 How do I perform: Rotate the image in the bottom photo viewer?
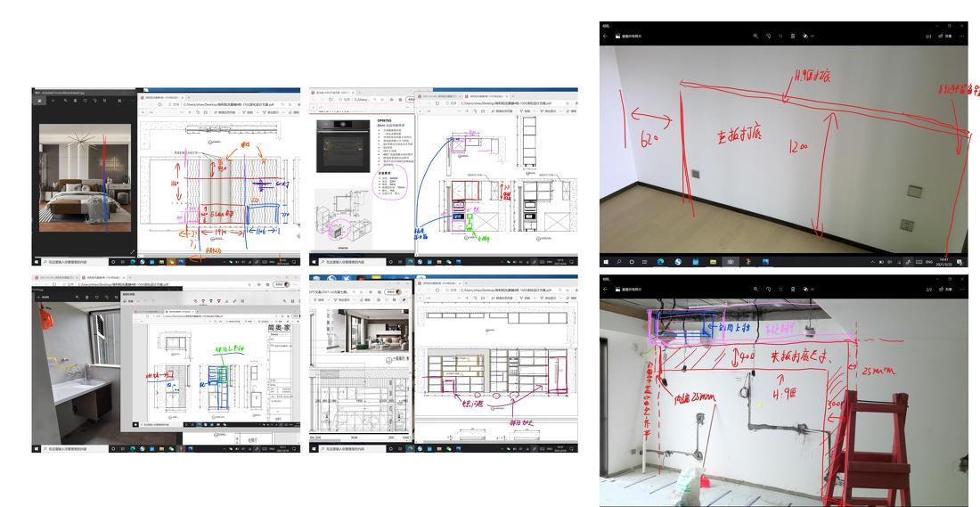pos(768,290)
